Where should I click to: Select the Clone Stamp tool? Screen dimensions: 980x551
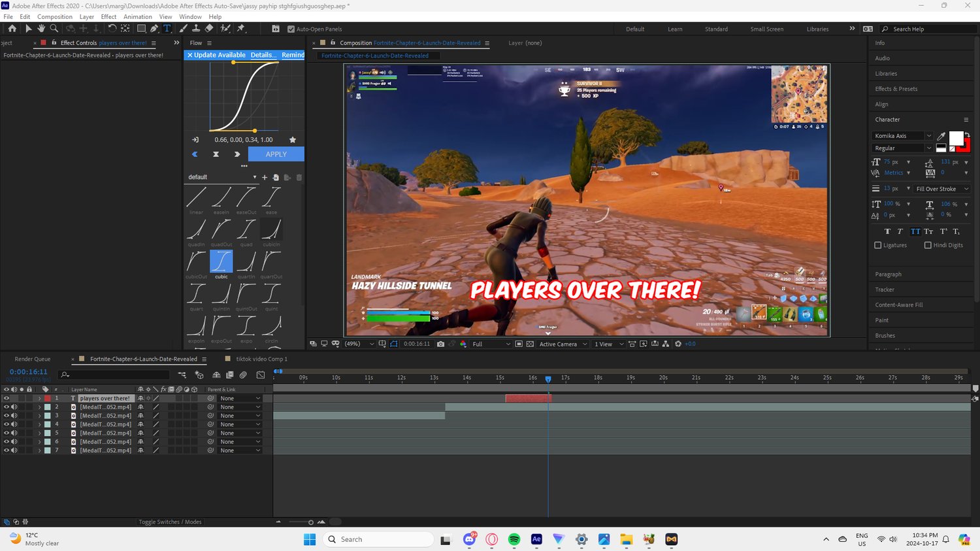(x=196, y=29)
